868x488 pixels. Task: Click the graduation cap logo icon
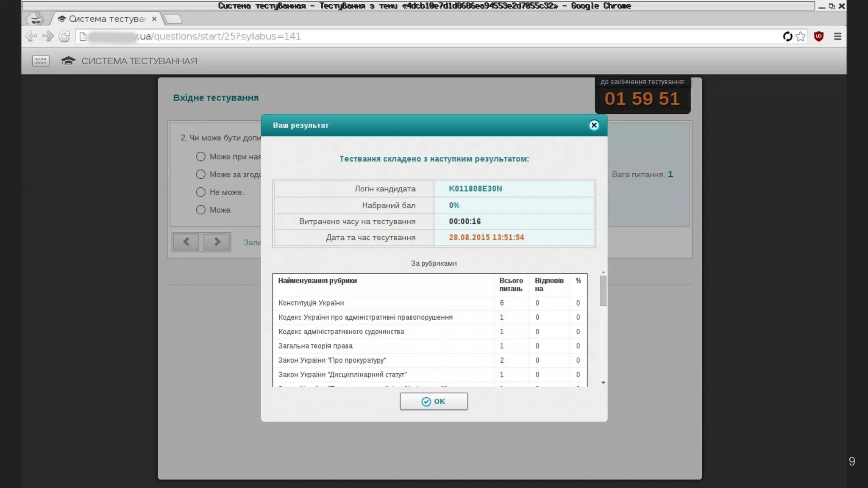(68, 61)
